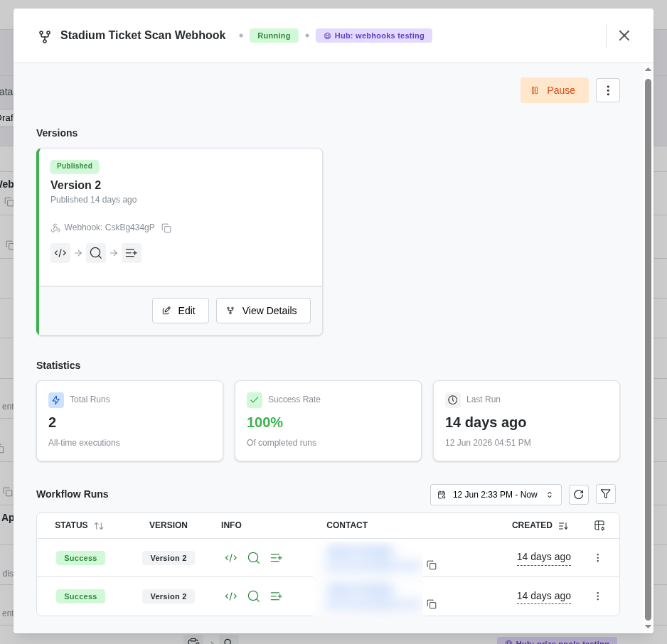Click the Last Run clock icon
This screenshot has height=644, width=667.
tap(452, 400)
